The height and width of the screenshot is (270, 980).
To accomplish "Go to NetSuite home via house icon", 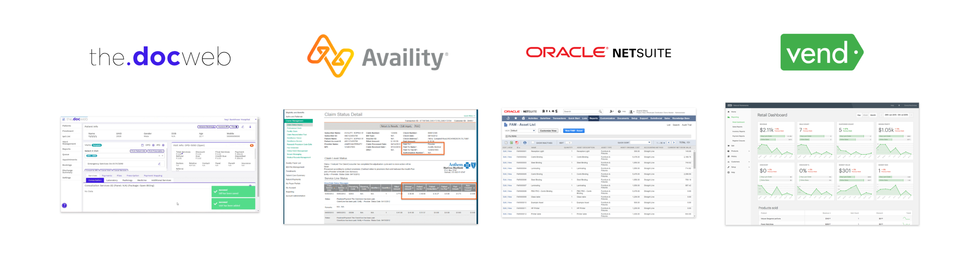I will (x=523, y=118).
